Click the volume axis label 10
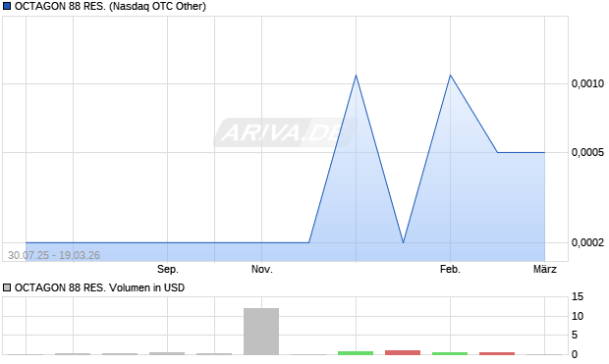609x364 pixels. point(578,316)
